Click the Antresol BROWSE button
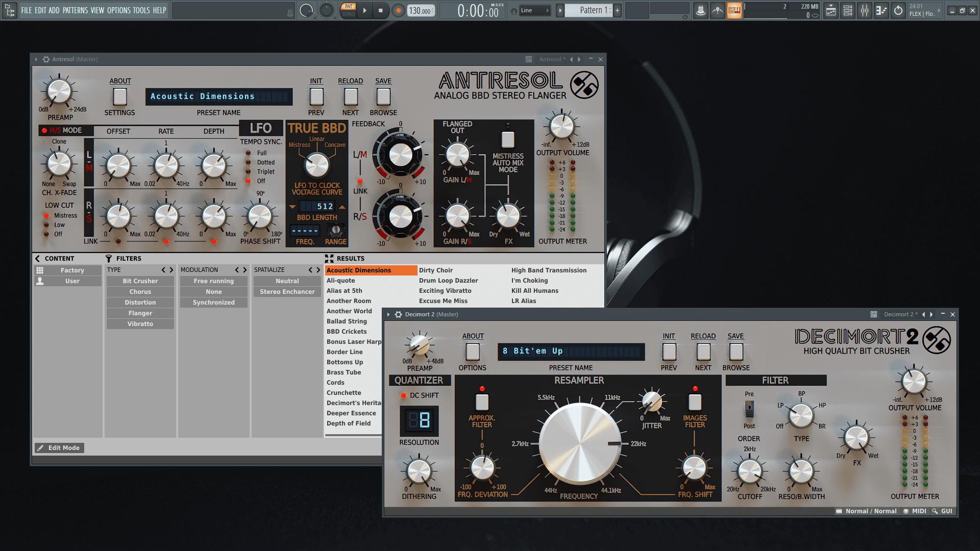 [383, 96]
